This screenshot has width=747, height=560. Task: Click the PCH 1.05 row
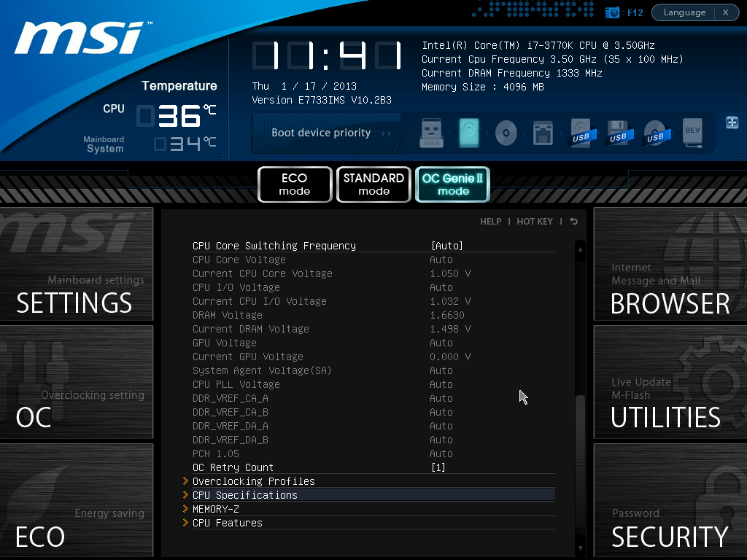(373, 454)
